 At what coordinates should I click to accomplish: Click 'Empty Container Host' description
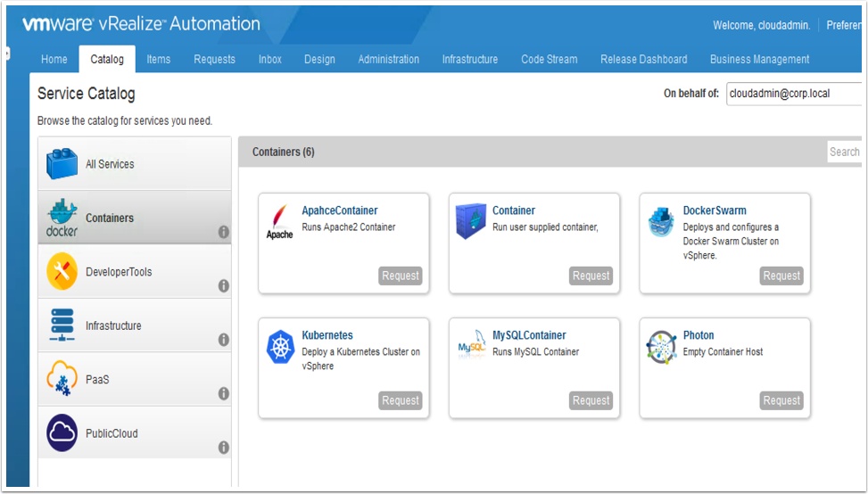pos(723,352)
